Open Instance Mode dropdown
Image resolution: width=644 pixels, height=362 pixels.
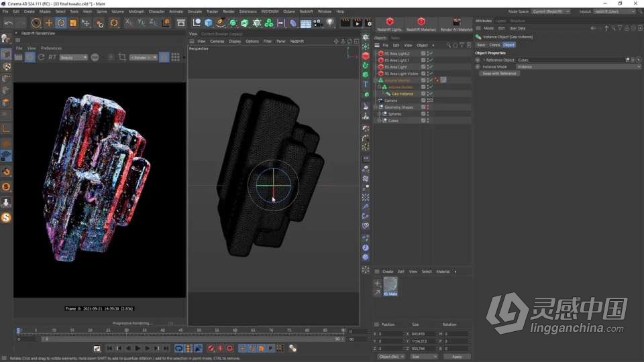point(578,66)
